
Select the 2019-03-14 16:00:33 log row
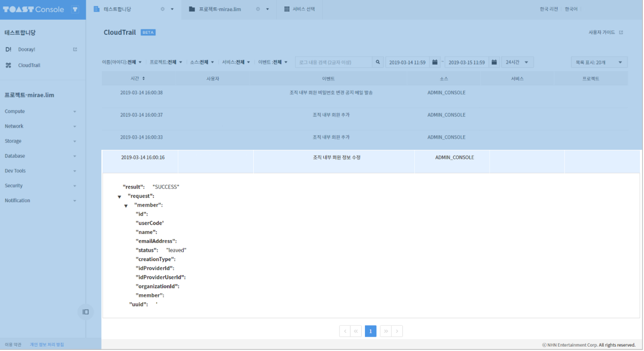[x=364, y=137]
